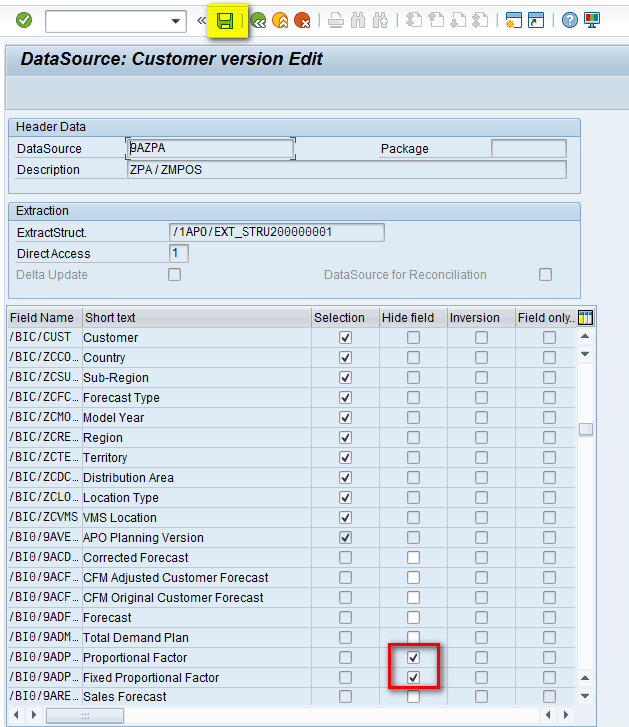Click the Direct Access input field
This screenshot has width=629, height=727.
tap(179, 254)
